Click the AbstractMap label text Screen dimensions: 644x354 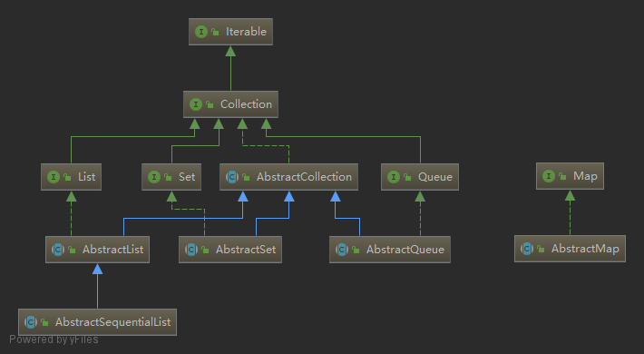point(585,249)
